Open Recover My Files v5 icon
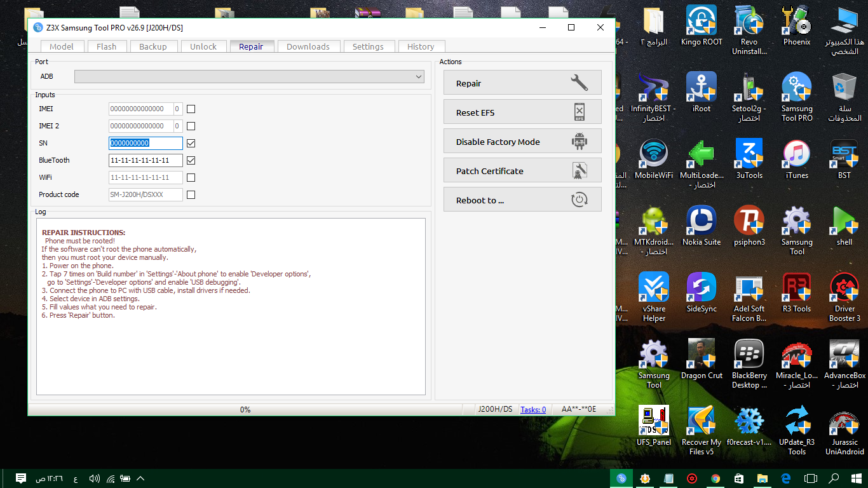The height and width of the screenshot is (488, 868). [702, 431]
